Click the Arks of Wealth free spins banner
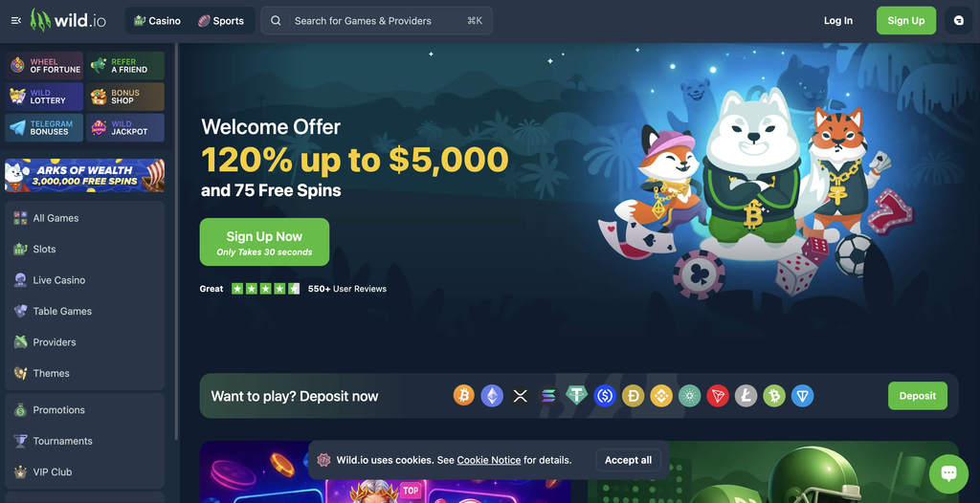 (85, 176)
